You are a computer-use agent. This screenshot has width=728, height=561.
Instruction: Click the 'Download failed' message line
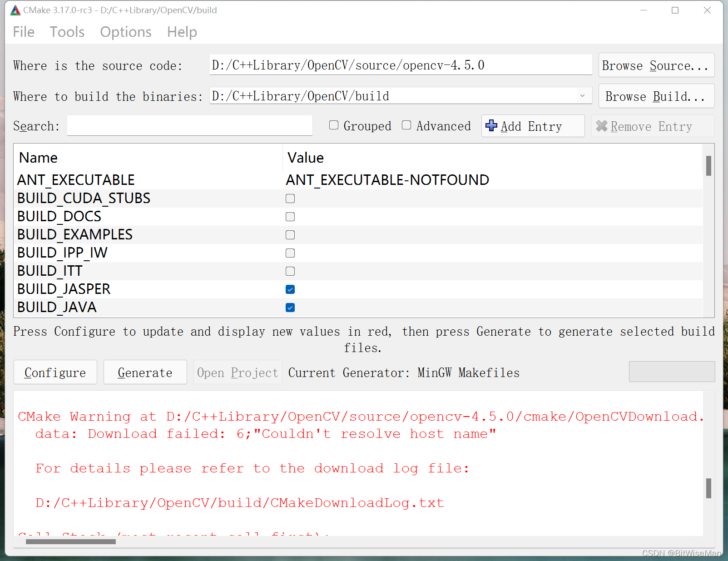coord(266,434)
